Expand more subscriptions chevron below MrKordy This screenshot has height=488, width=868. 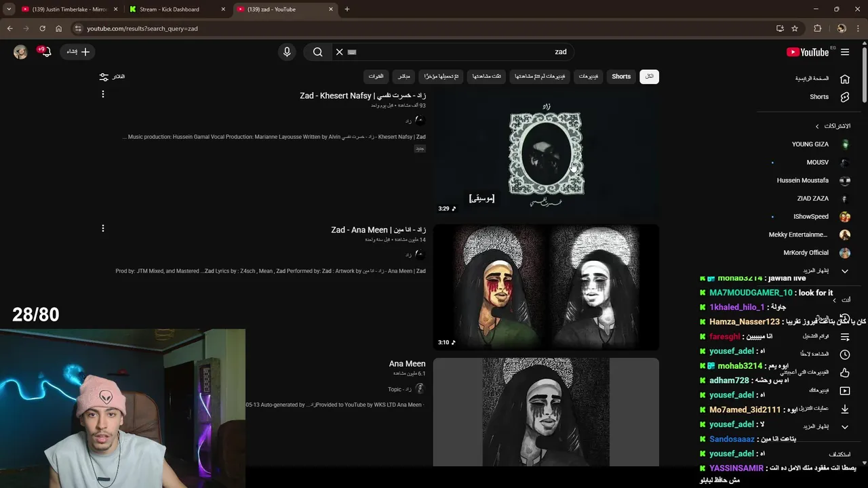(845, 270)
